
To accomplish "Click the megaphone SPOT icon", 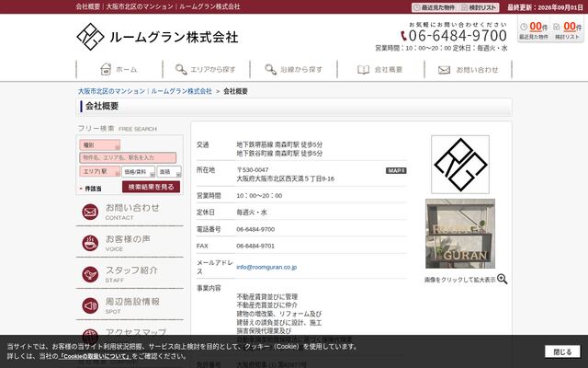I will (x=90, y=305).
